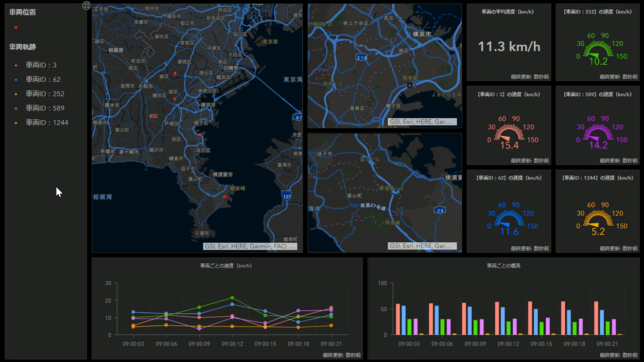Image resolution: width=644 pixels, height=362 pixels.
Task: Click the green peak point at 09:00:12
Action: point(232,297)
